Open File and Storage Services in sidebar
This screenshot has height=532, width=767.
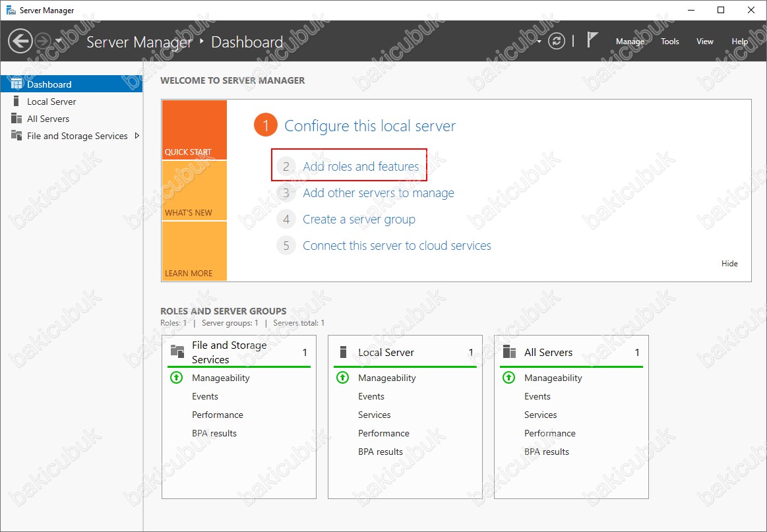tap(77, 136)
